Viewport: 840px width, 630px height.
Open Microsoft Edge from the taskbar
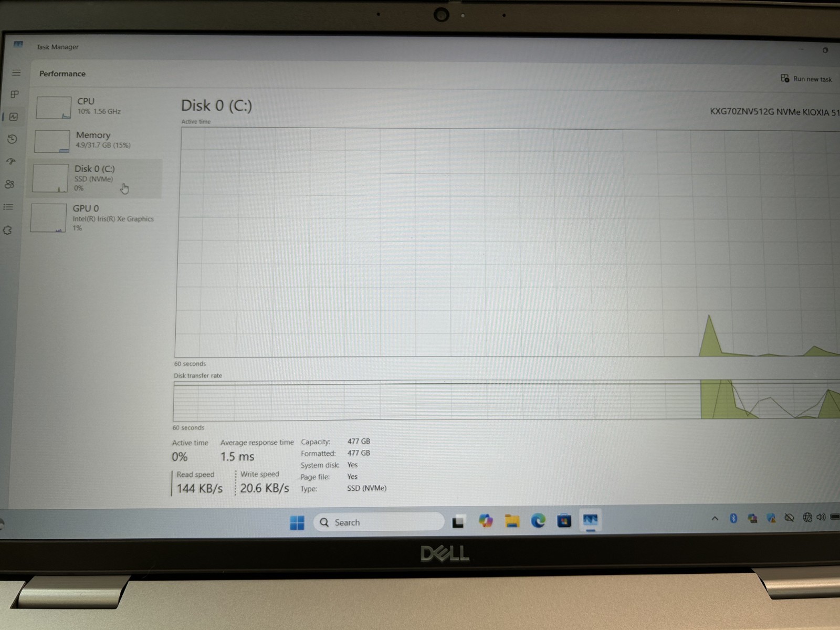click(x=538, y=521)
